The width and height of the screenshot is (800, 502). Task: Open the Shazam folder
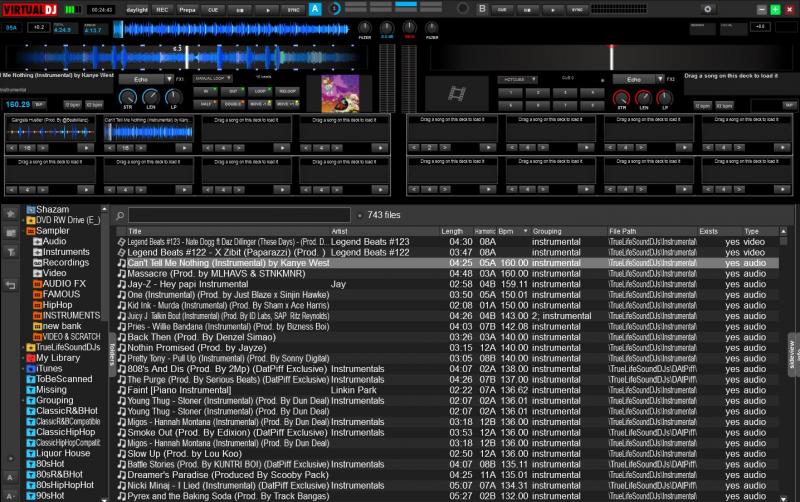pyautogui.click(x=53, y=210)
